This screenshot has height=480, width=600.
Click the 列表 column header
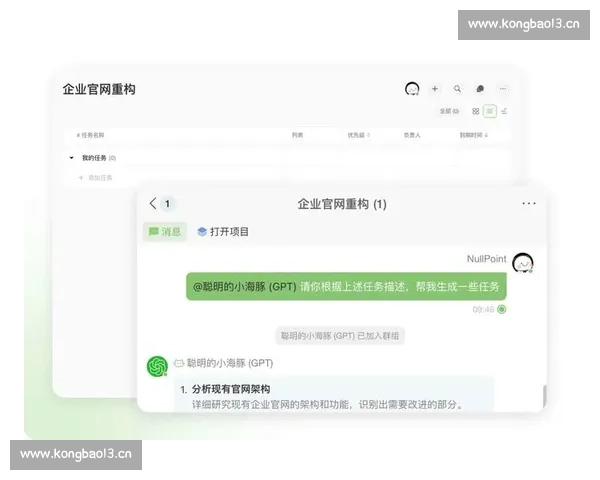(297, 135)
